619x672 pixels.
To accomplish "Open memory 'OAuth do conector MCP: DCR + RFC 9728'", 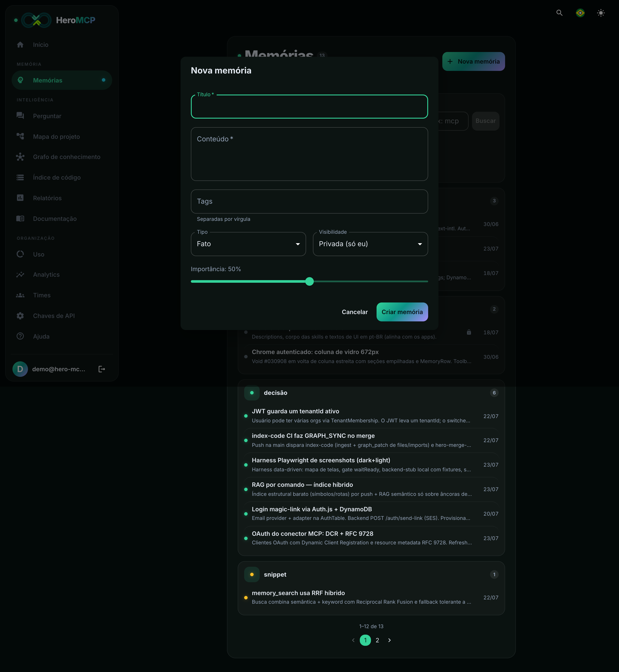I will [371, 538].
